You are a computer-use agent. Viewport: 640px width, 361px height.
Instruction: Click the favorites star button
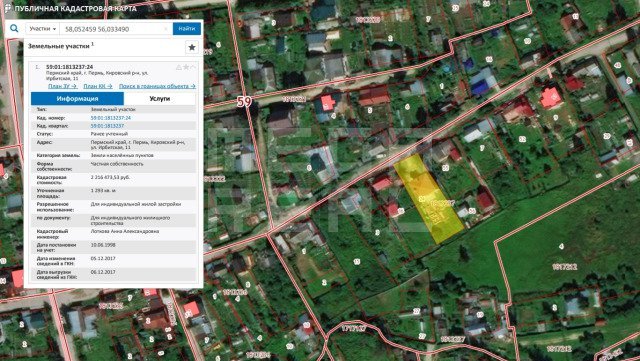191,47
